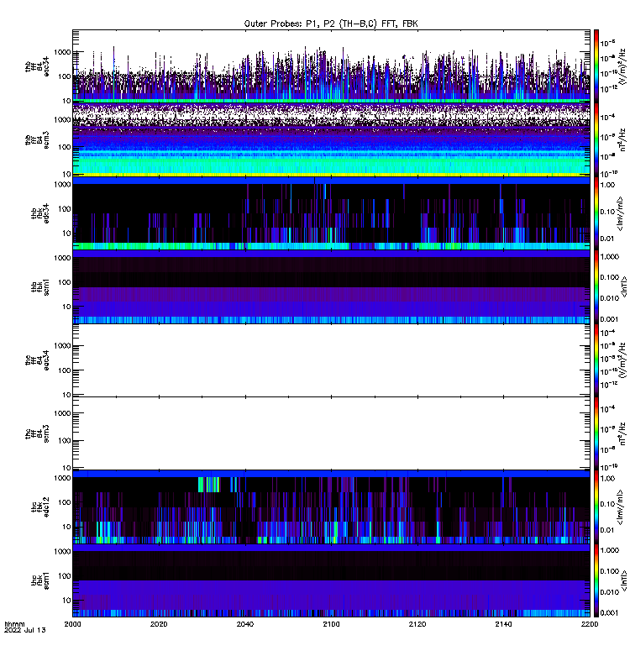Click the color bar beside thc fff eac34 panel
The height and width of the screenshot is (672, 630).
(596, 360)
